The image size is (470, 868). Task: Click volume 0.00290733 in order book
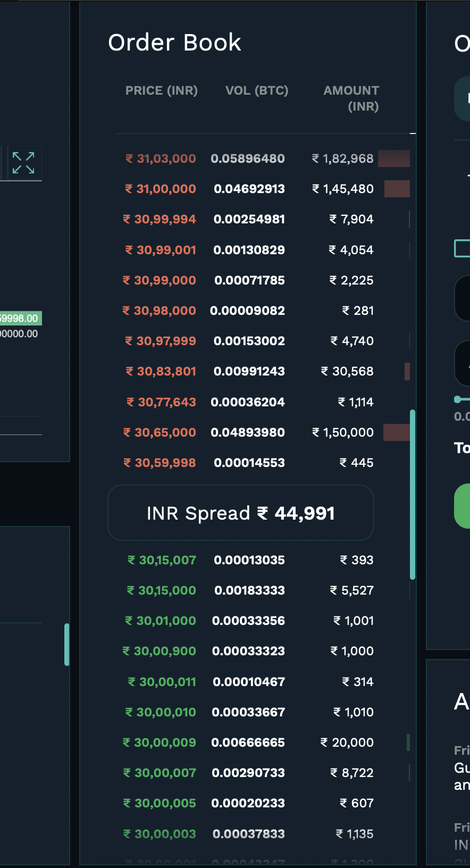[248, 773]
